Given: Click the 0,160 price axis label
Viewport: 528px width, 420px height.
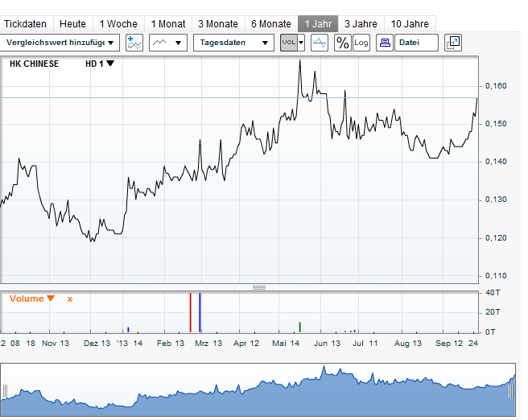Looking at the screenshot, I should [x=496, y=86].
